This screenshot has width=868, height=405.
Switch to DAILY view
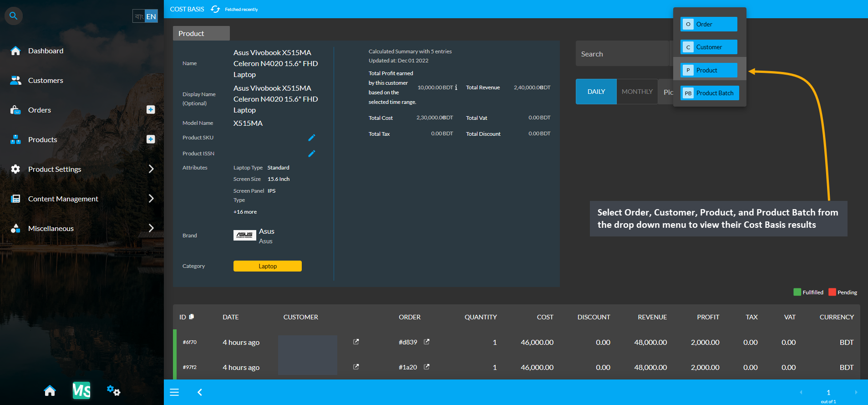coord(596,92)
